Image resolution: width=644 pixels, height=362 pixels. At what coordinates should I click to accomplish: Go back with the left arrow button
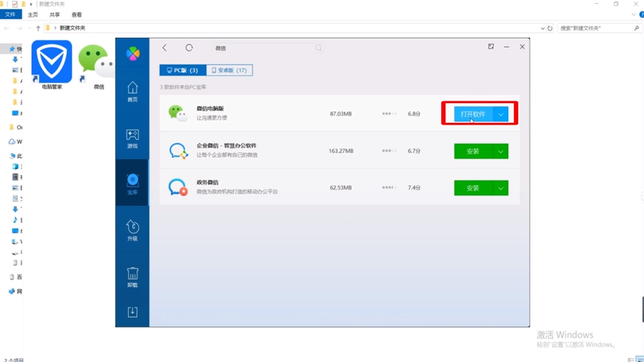[x=165, y=48]
